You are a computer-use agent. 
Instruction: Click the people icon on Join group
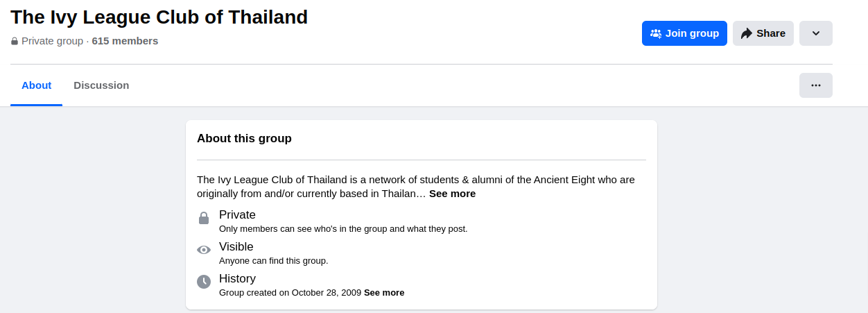(656, 33)
